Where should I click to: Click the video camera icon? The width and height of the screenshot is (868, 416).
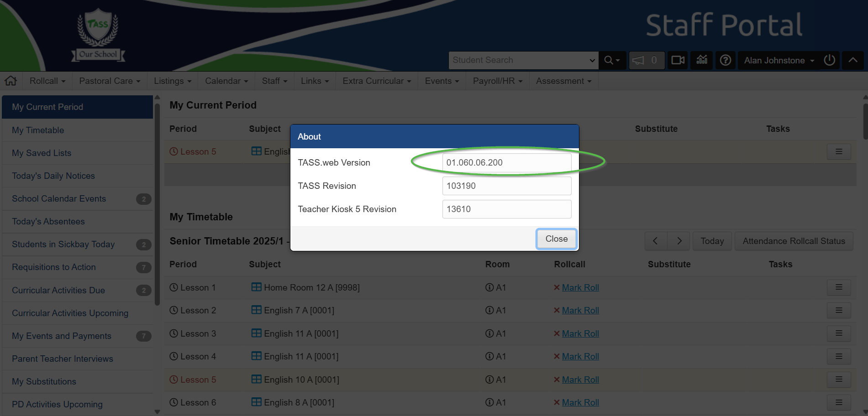(678, 60)
